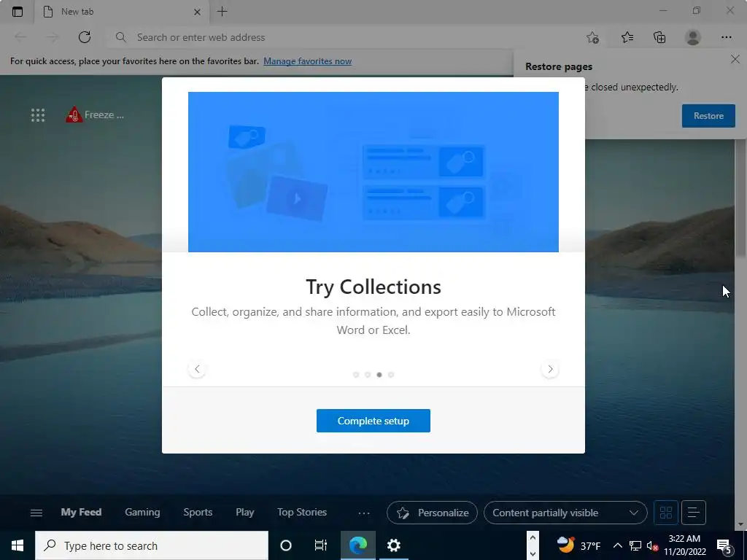Go to the previous slide arrow
747x560 pixels.
[197, 369]
